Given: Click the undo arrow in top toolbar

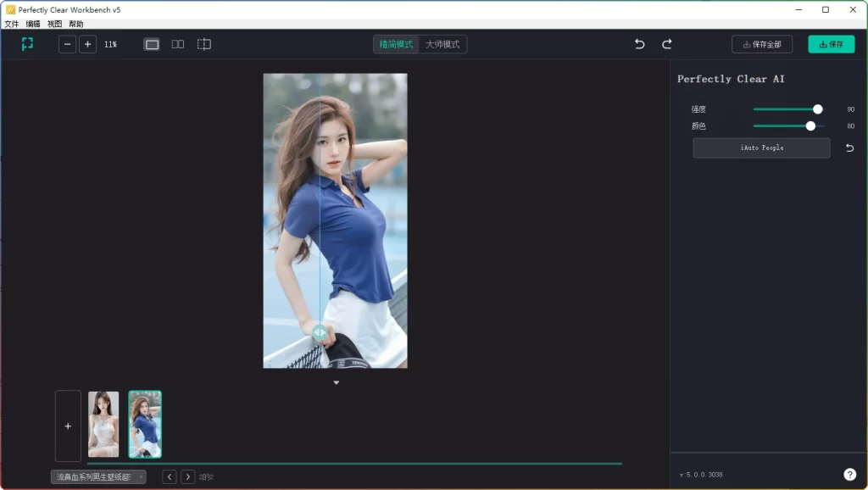Looking at the screenshot, I should click(640, 44).
